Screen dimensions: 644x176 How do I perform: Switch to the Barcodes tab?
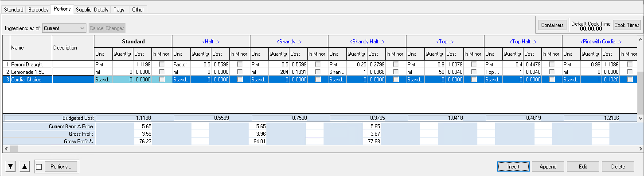tap(38, 9)
